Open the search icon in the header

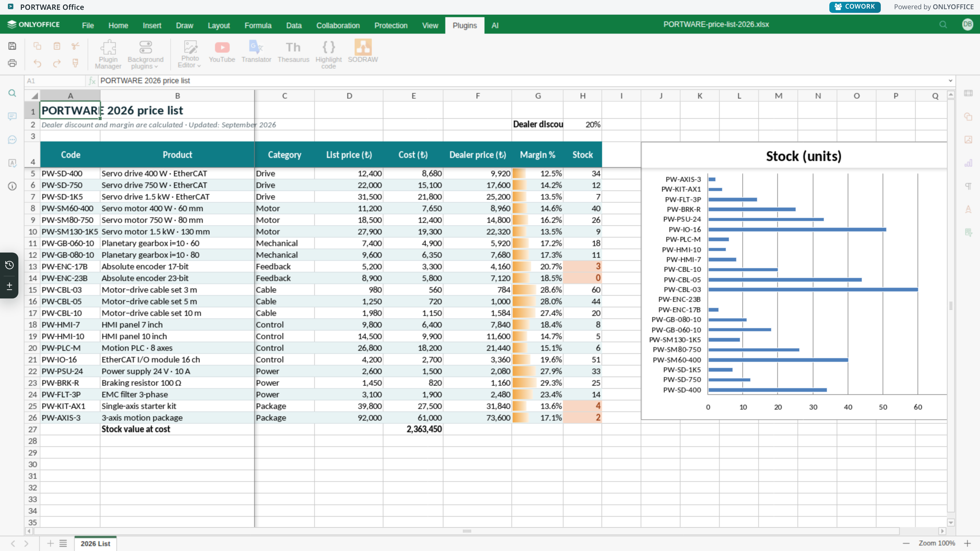click(x=943, y=25)
